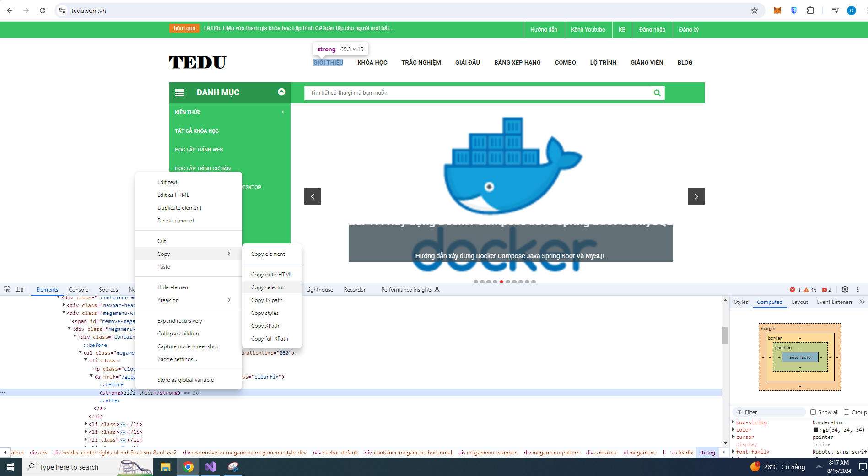
Task: Select Copy selector from the submenu
Action: (x=268, y=287)
